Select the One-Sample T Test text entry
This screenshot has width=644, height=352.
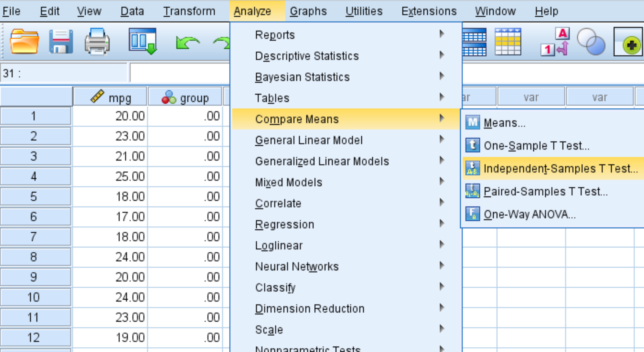536,146
